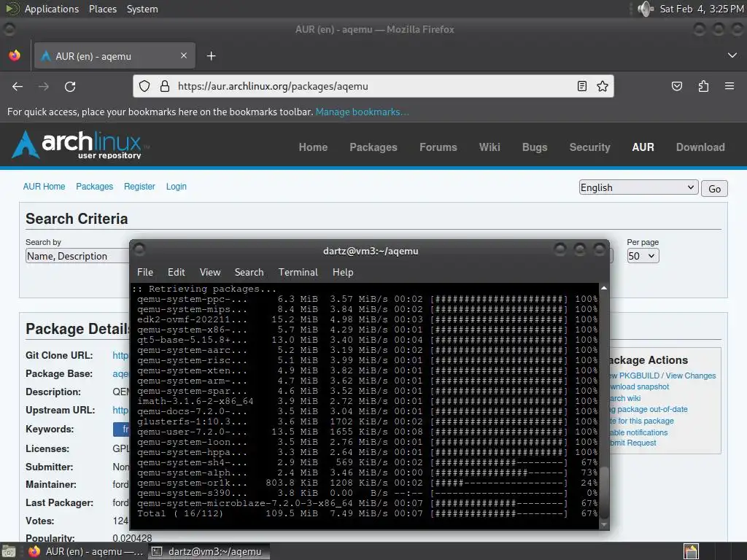Click the Arch Linux user repository logo
Viewport: 747px width, 560px height.
point(79,144)
